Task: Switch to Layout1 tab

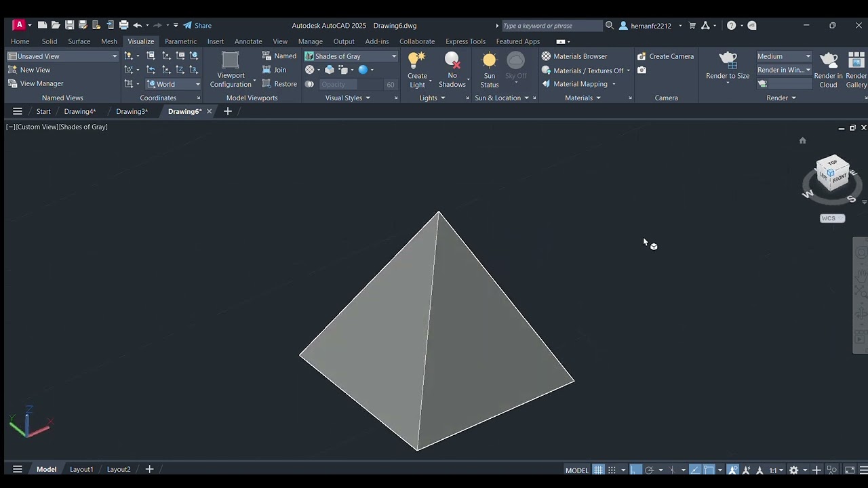Action: (81, 469)
